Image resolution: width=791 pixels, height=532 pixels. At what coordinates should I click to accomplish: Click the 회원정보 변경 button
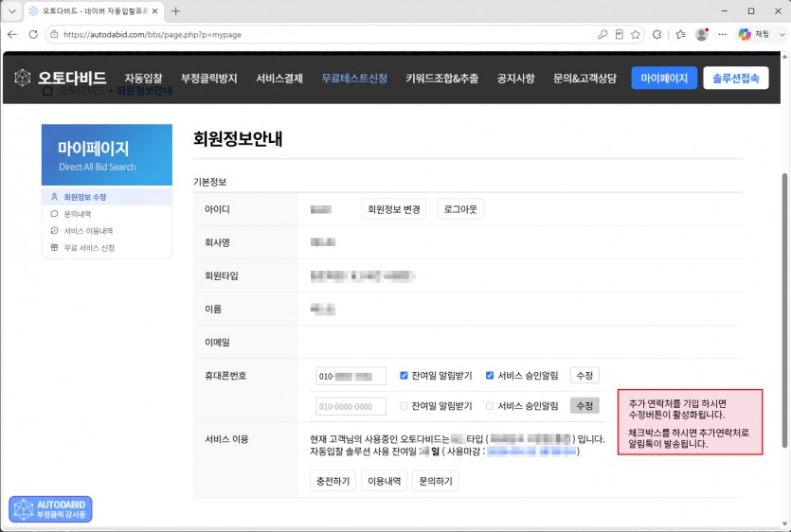point(393,209)
